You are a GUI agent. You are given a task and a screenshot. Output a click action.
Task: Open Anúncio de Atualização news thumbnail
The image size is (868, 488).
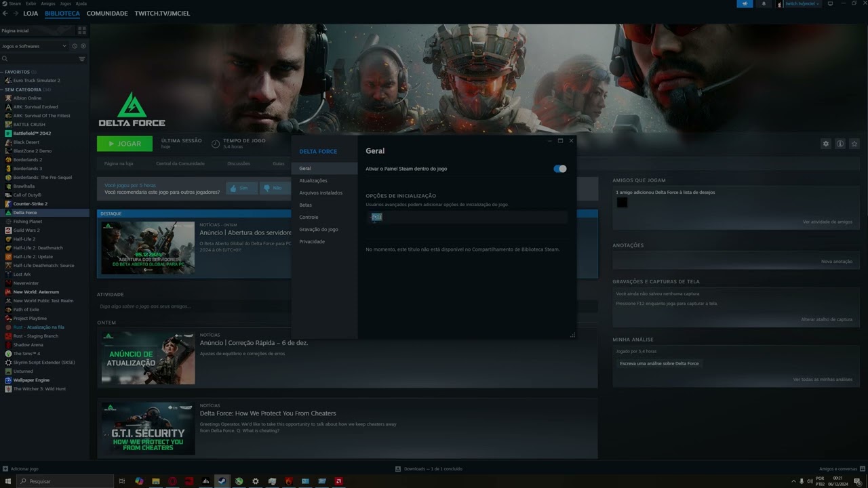click(x=148, y=358)
